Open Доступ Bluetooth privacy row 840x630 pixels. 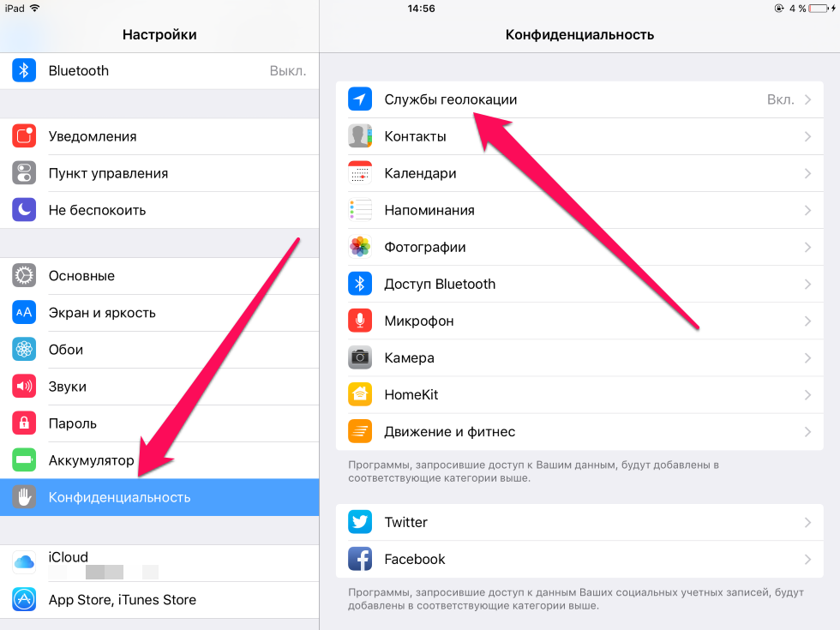(579, 284)
